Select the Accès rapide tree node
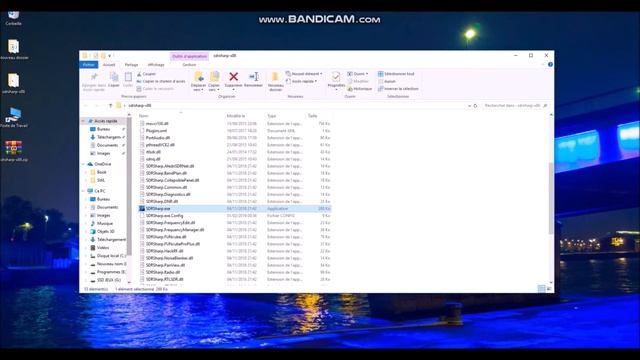This screenshot has height=360, width=640. coord(105,121)
